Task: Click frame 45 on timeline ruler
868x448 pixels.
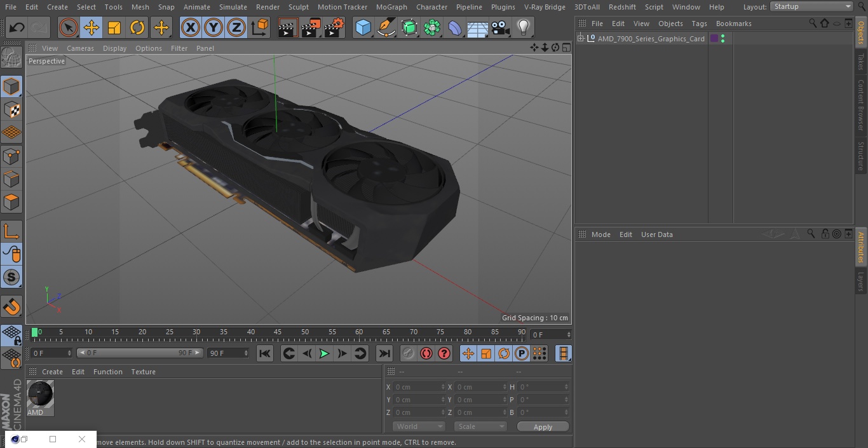Action: pos(278,332)
